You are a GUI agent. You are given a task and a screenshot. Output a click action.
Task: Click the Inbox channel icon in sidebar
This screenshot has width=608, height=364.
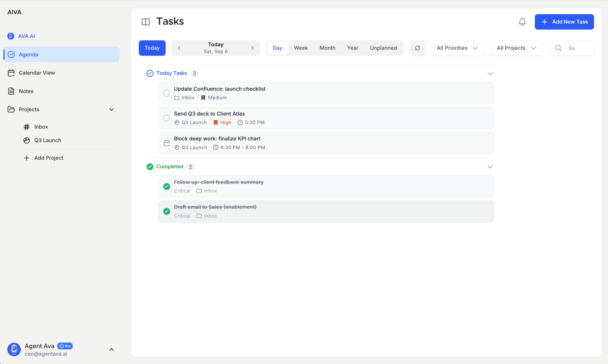tap(27, 127)
